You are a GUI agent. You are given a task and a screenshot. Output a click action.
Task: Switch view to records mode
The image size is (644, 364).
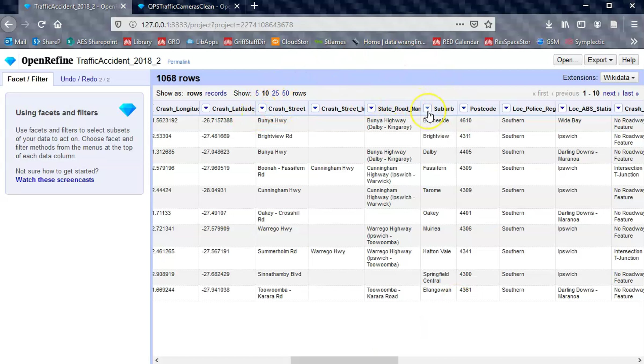(216, 93)
